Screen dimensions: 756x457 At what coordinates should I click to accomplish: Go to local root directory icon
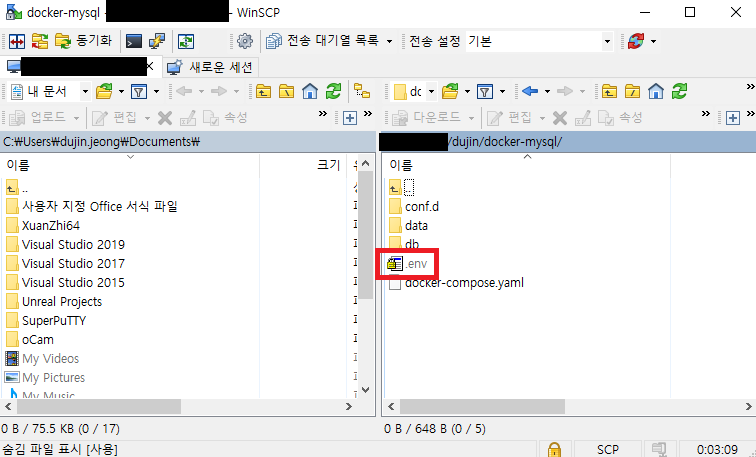286,91
